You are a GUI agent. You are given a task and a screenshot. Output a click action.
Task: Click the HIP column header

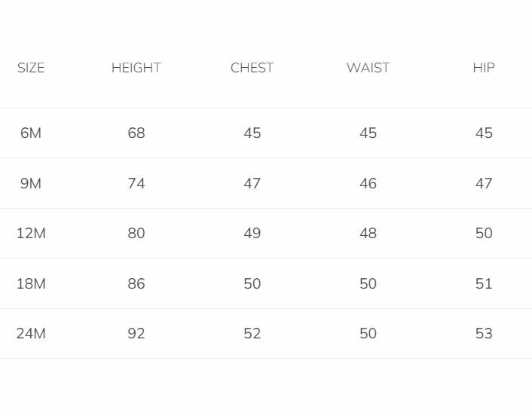pyautogui.click(x=484, y=68)
